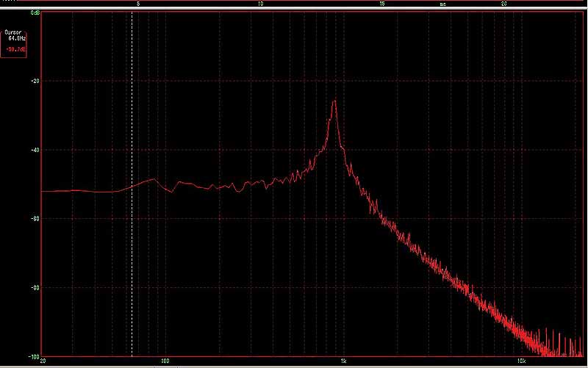Screen dimensions: 588x368
Task: Click the 100 Hz frequency axis label
Action: pyautogui.click(x=165, y=361)
